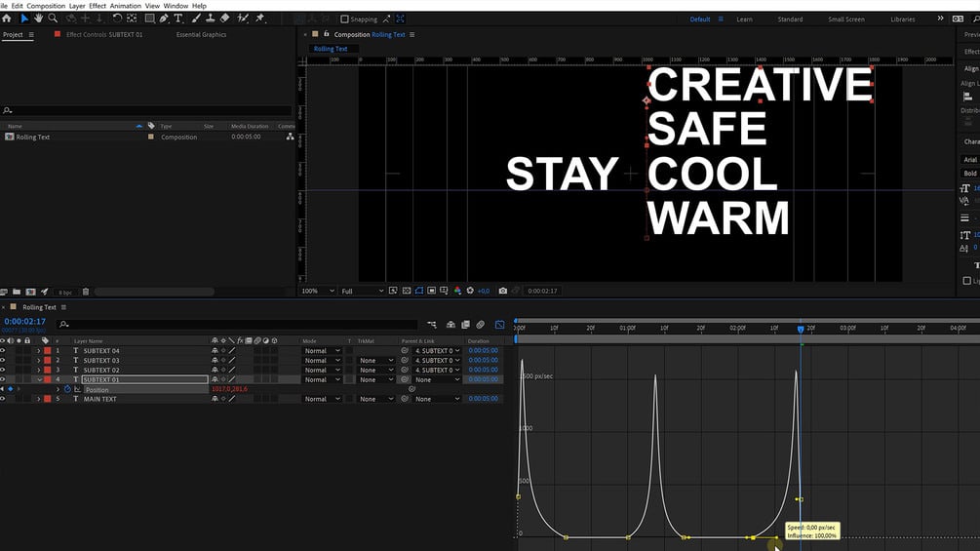Select the Hand tool
The width and height of the screenshot is (980, 551).
[39, 19]
